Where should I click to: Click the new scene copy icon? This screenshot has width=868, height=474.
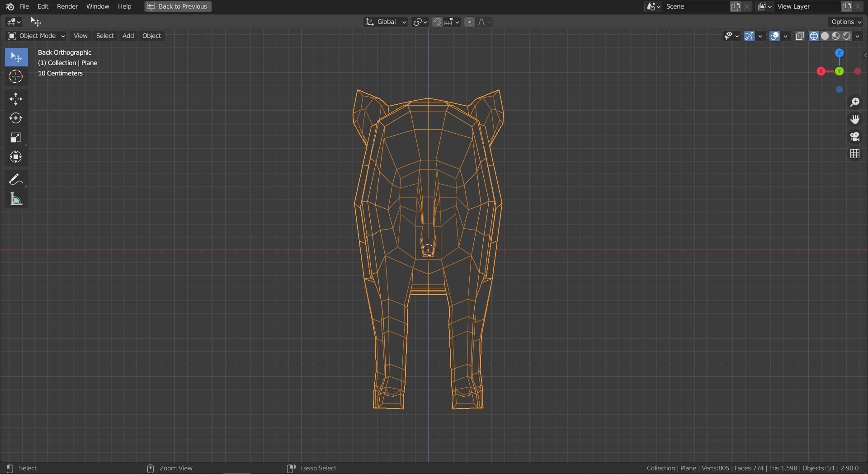click(736, 6)
